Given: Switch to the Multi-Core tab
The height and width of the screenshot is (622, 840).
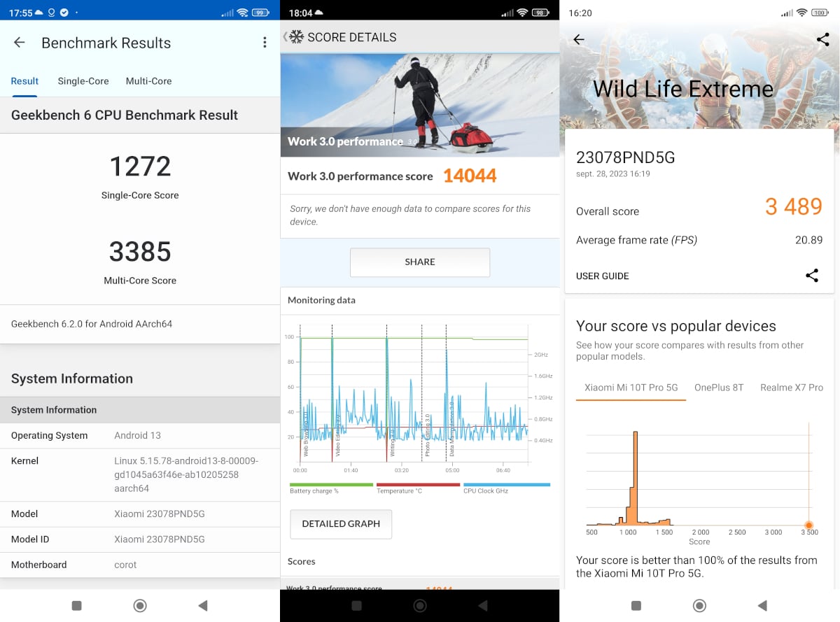Looking at the screenshot, I should tap(148, 81).
